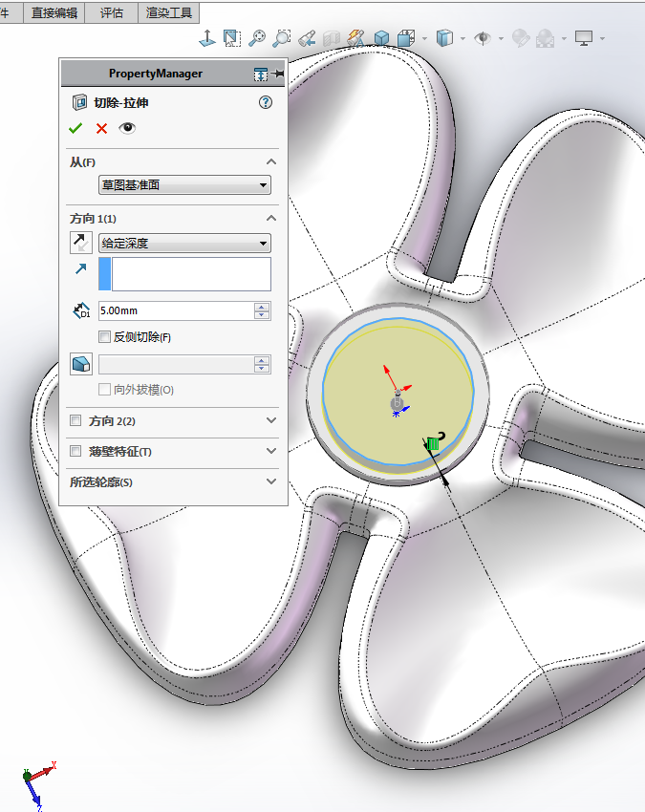The image size is (645, 812).
Task: Collapse the 方向 1(1) section
Action: click(x=271, y=219)
